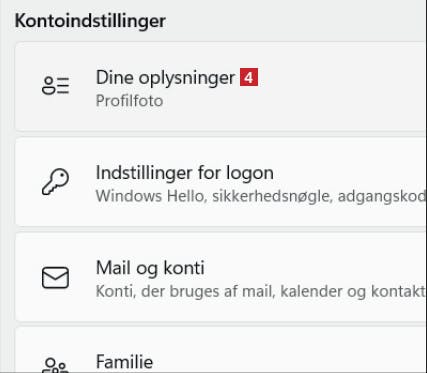Open the Mail og konti page

pyautogui.click(x=221, y=277)
